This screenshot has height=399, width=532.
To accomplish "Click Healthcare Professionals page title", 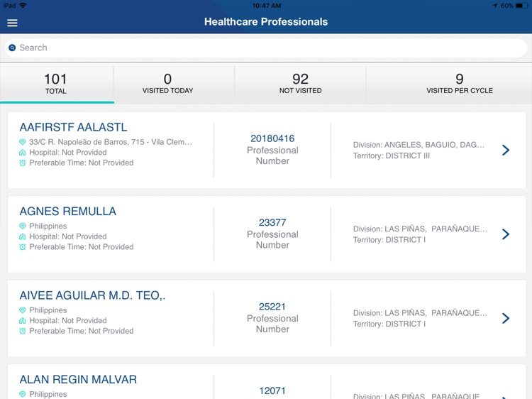I will (x=266, y=22).
